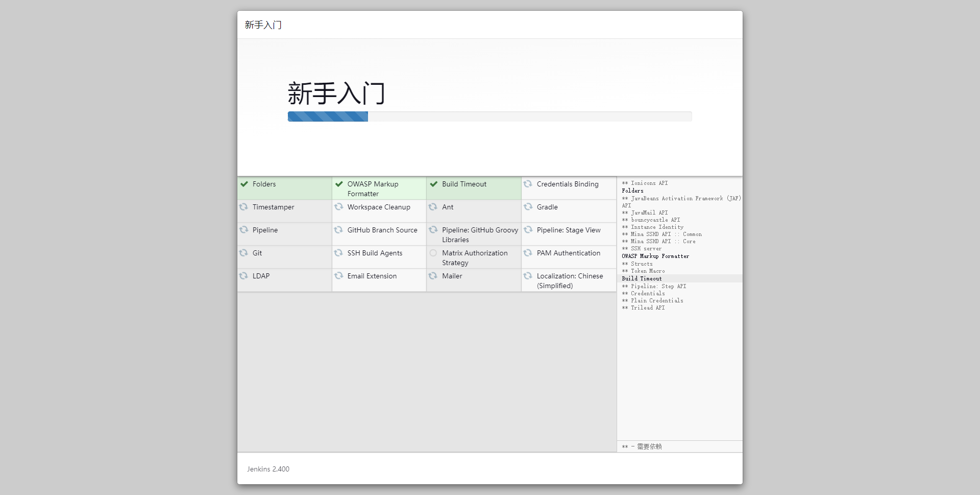The image size is (980, 495).
Task: Click the pending sync icon beside Timestamper
Action: click(x=244, y=207)
